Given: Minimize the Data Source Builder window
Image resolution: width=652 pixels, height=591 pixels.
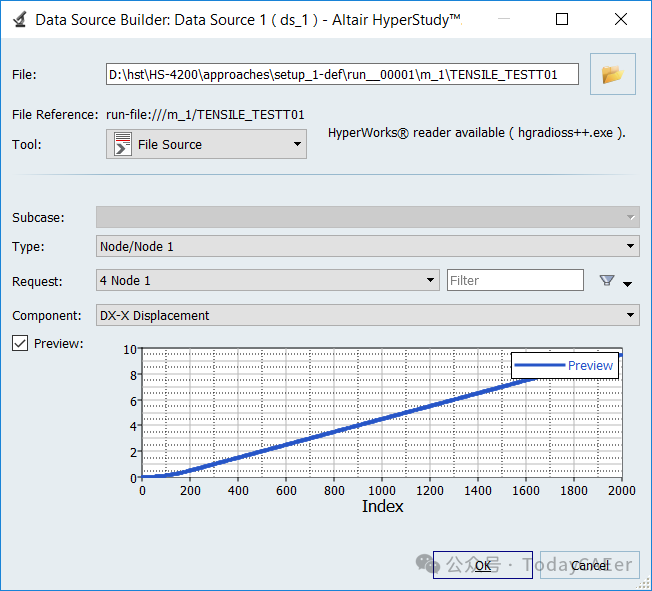Looking at the screenshot, I should point(504,19).
